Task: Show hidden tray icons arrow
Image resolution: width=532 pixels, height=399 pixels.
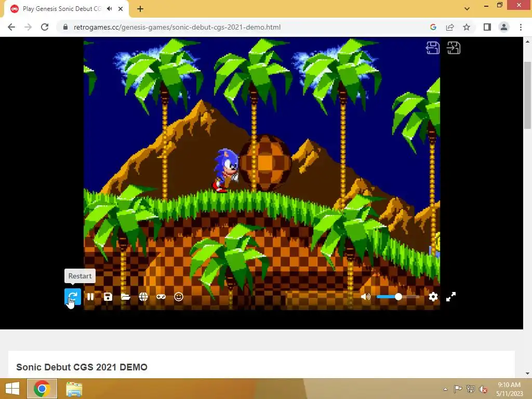Action: (445, 389)
